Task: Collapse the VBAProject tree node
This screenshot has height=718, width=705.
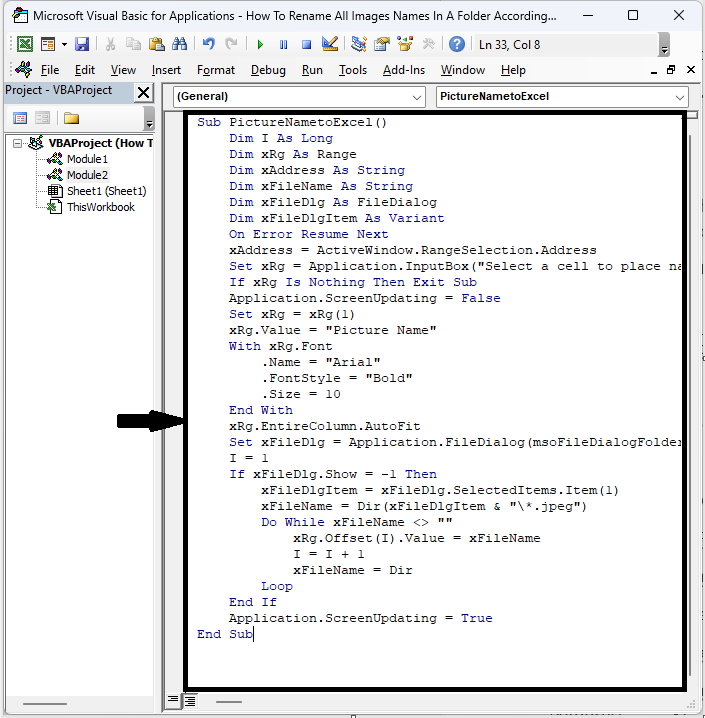Action: pyautogui.click(x=19, y=143)
